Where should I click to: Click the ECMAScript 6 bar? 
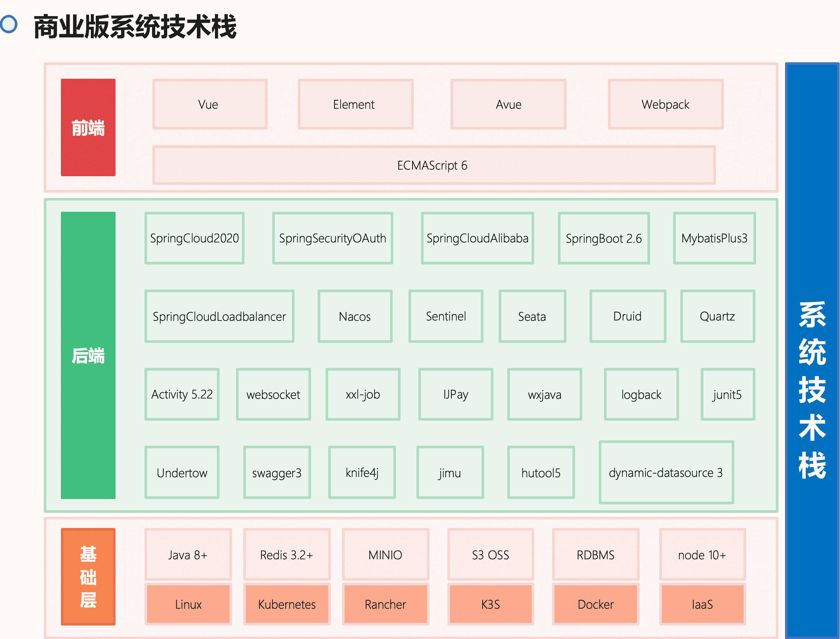(434, 165)
